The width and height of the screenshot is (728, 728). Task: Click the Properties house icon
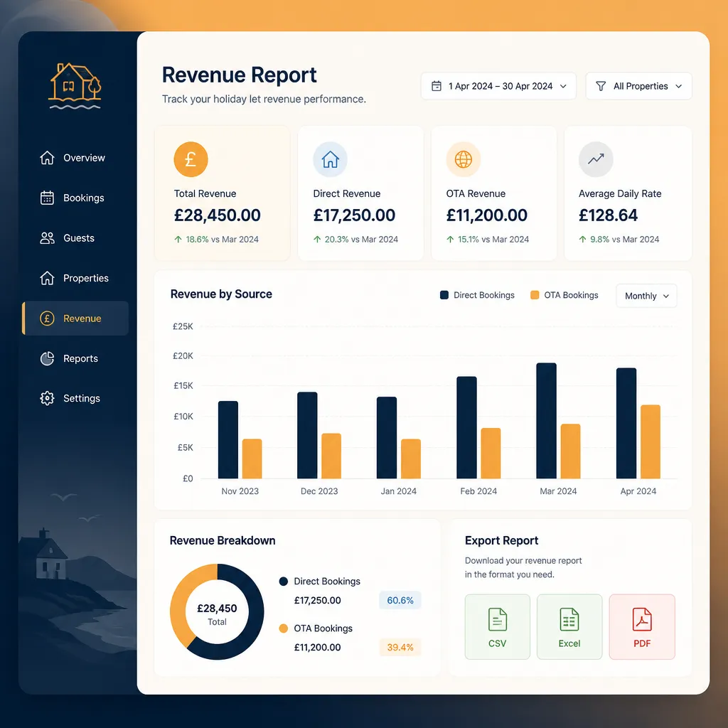[x=47, y=278]
